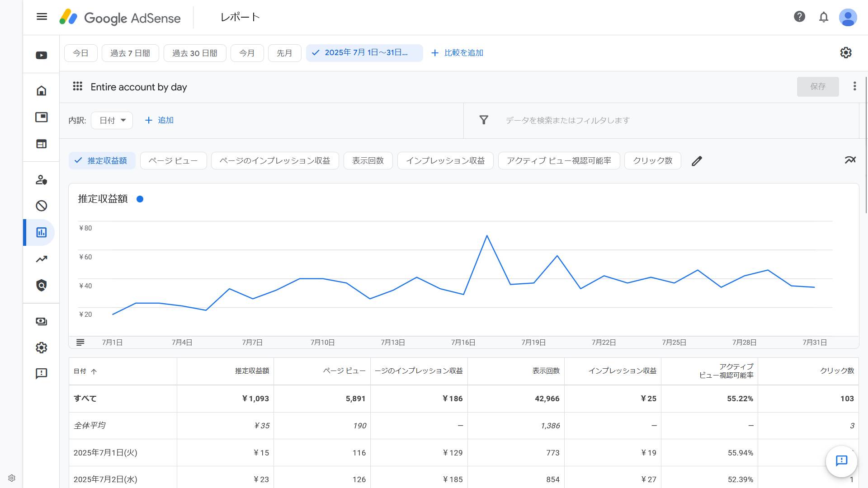Viewport: 868px width, 488px height.
Task: Click the small gear at bottom-left corner
Action: 12,478
